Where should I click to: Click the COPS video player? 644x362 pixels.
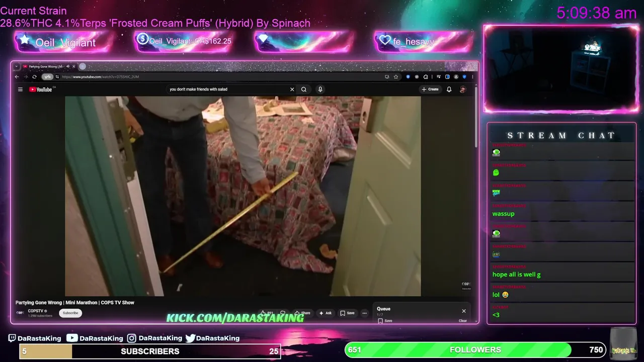(x=243, y=196)
